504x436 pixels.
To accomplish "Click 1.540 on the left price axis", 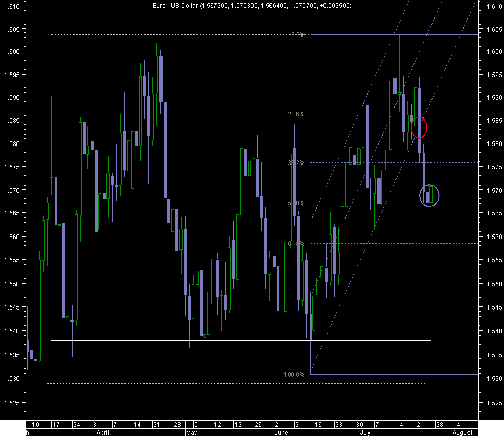I will click(x=11, y=331).
